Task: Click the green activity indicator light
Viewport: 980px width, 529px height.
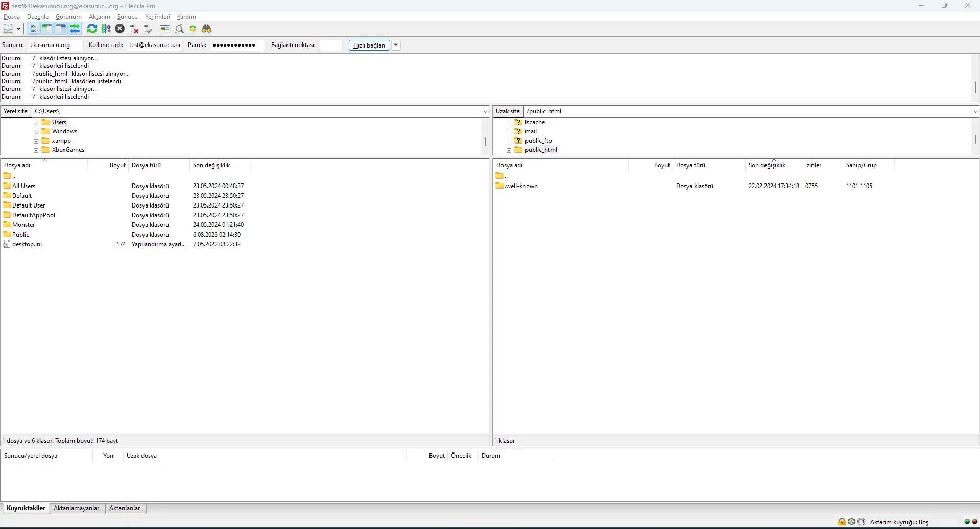Action: coord(967,522)
